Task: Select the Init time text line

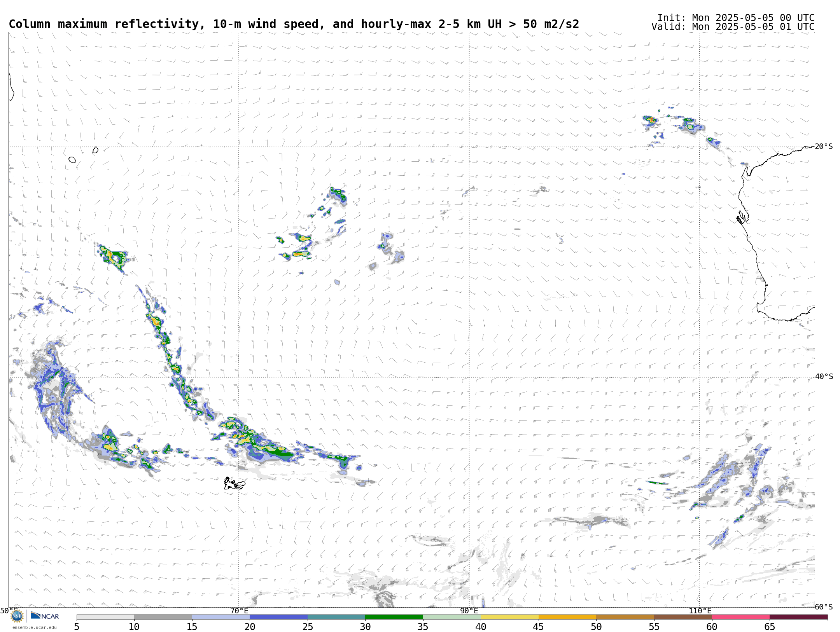Action: coord(736,18)
